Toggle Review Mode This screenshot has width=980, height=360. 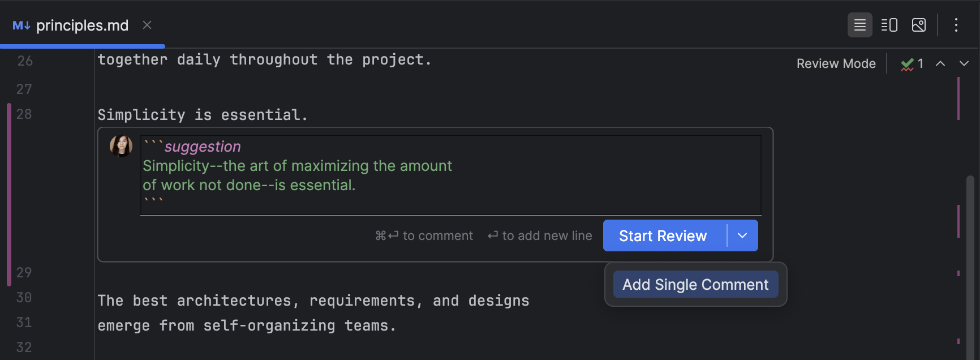836,63
